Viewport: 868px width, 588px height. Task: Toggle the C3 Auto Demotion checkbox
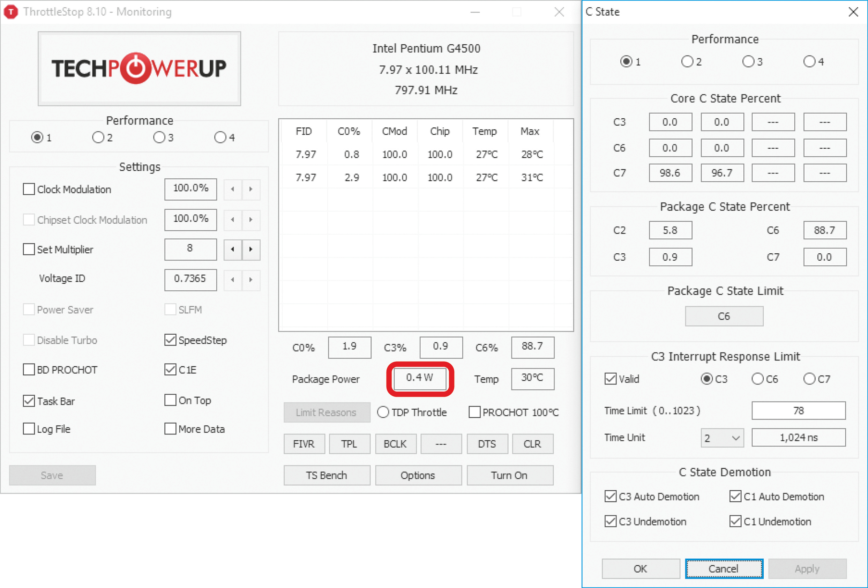[610, 497]
